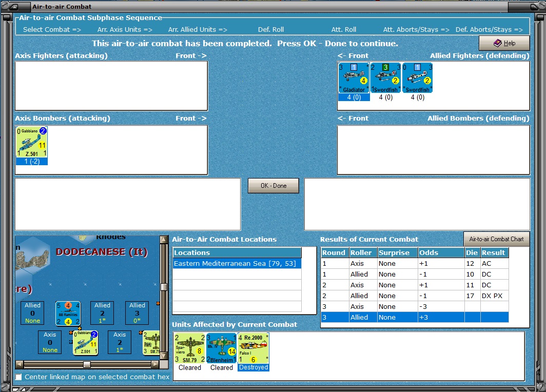Click the Gladiator's 4 (0) strength label
Viewport: 546px width, 392px height.
click(x=354, y=97)
